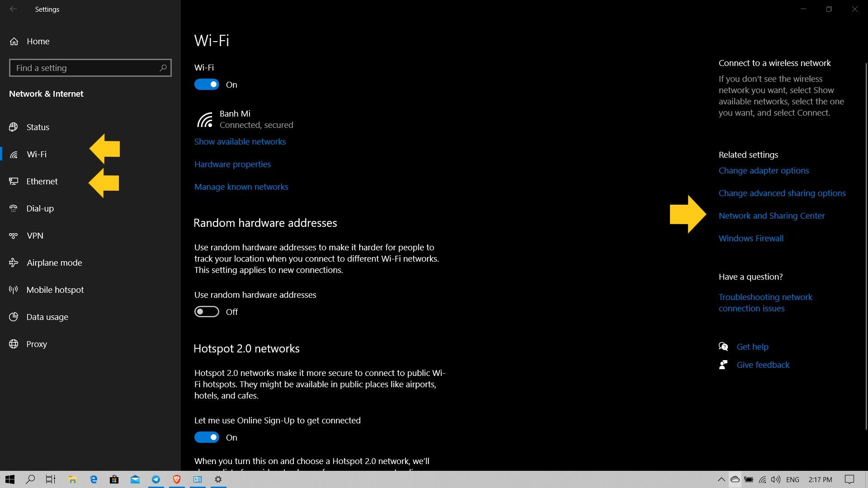Click Manage known networks link

241,187
